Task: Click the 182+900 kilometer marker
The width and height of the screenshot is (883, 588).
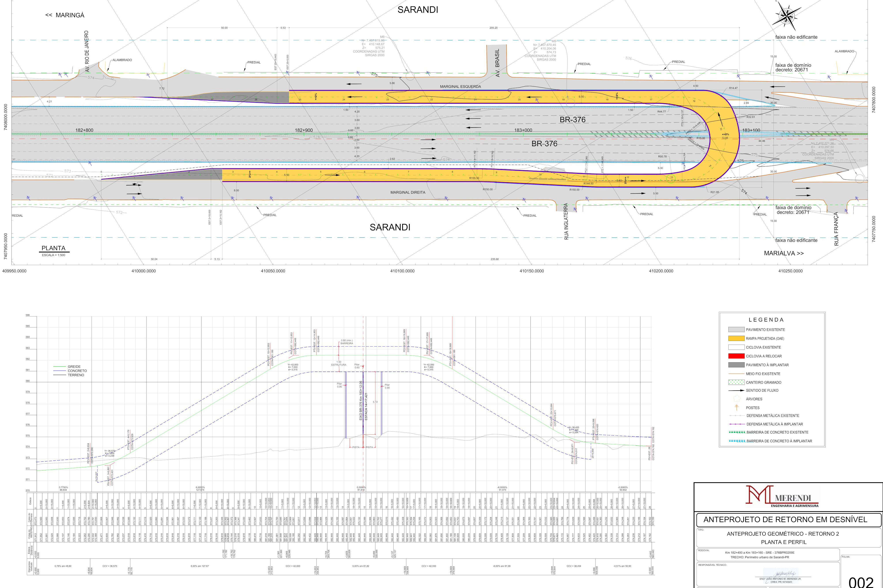Action: point(304,130)
